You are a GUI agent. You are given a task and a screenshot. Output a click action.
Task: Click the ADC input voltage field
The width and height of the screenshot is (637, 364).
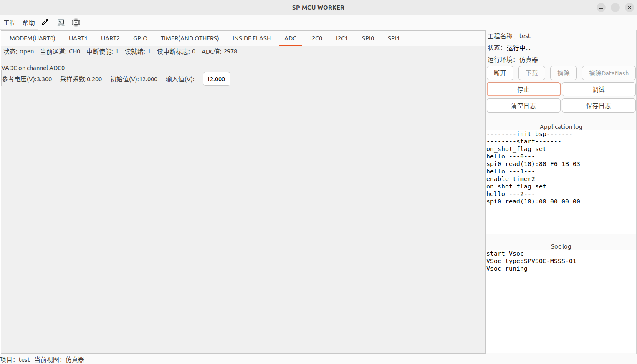pyautogui.click(x=216, y=79)
